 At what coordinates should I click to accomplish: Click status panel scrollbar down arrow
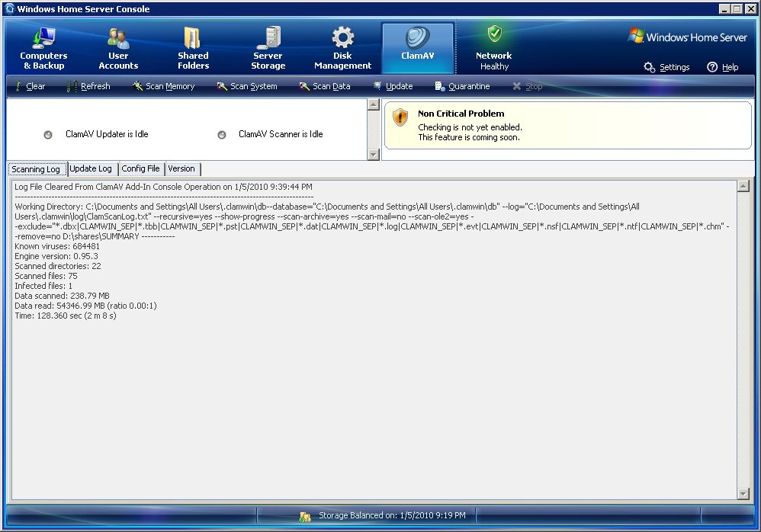tap(373, 154)
